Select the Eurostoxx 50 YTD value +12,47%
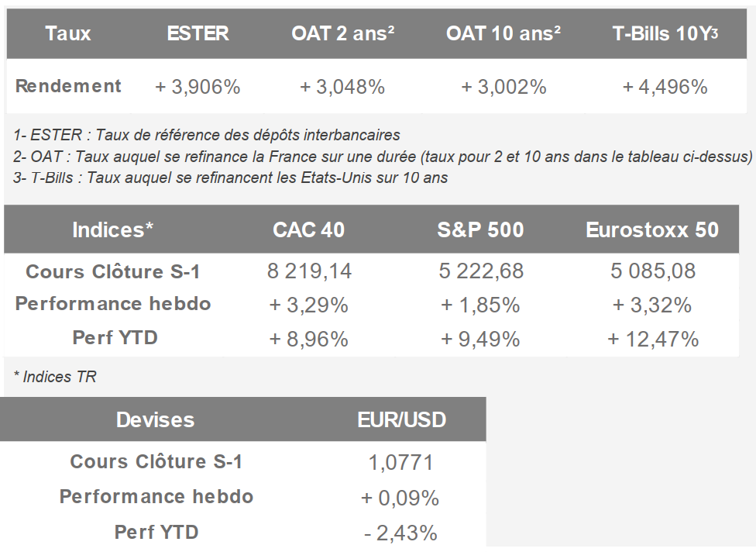The width and height of the screenshot is (756, 552). pyautogui.click(x=652, y=339)
